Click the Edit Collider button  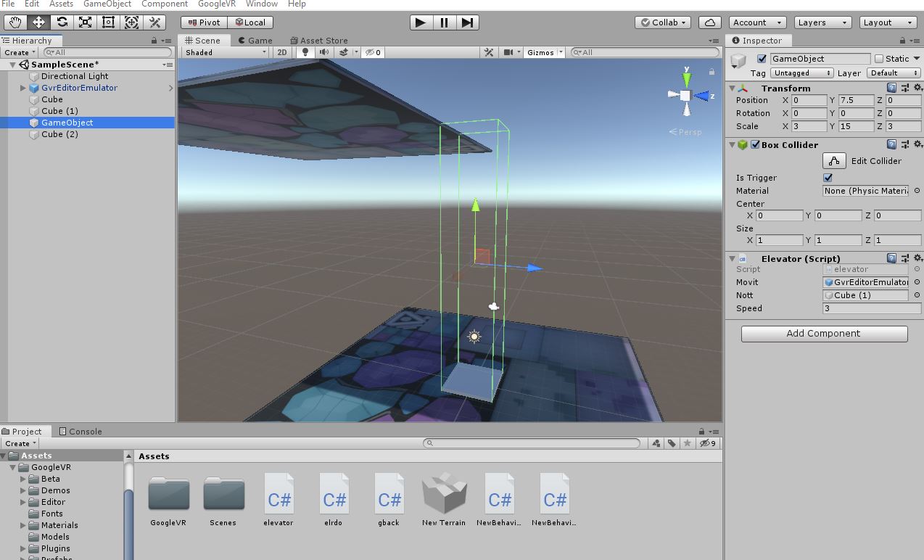(x=834, y=160)
